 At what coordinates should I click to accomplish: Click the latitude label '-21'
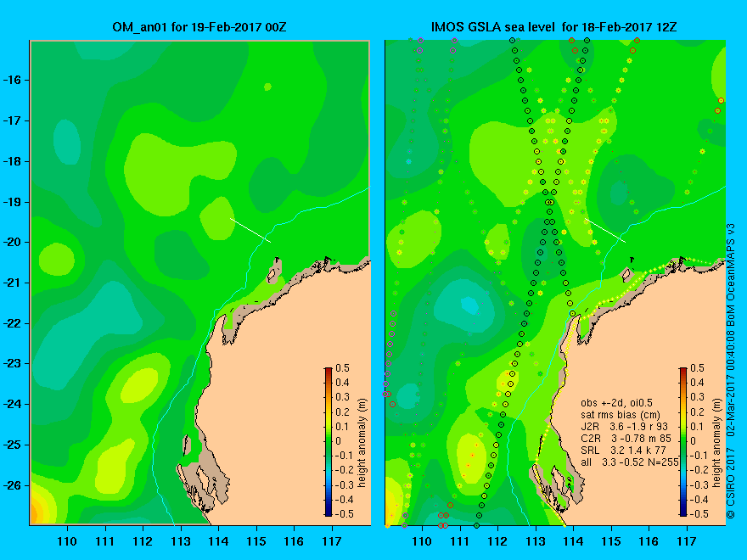coord(10,283)
